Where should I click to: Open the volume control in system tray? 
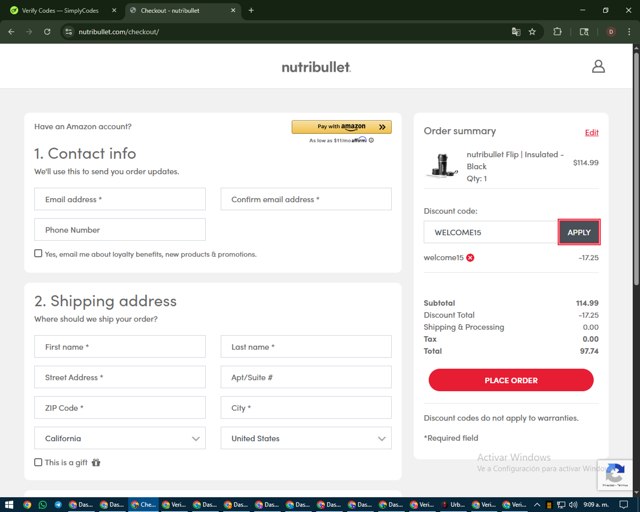tap(573, 505)
